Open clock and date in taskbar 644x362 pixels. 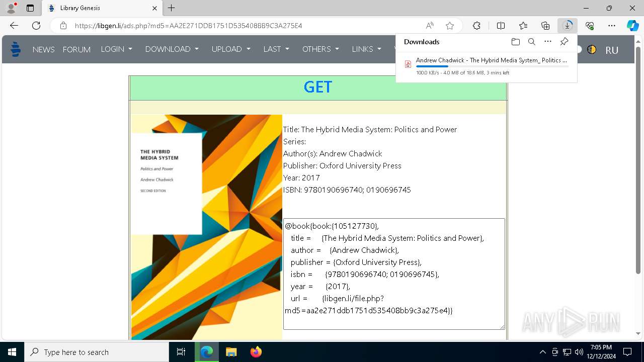[x=601, y=352]
